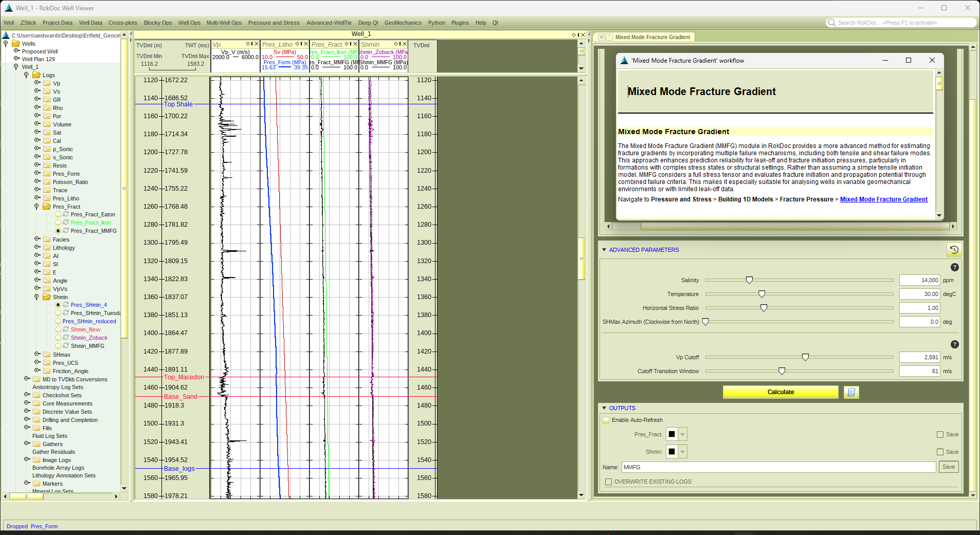Follow the Mixed Mode Fracture Gradient help link
Screen dimensions: 980x535
tap(883, 199)
